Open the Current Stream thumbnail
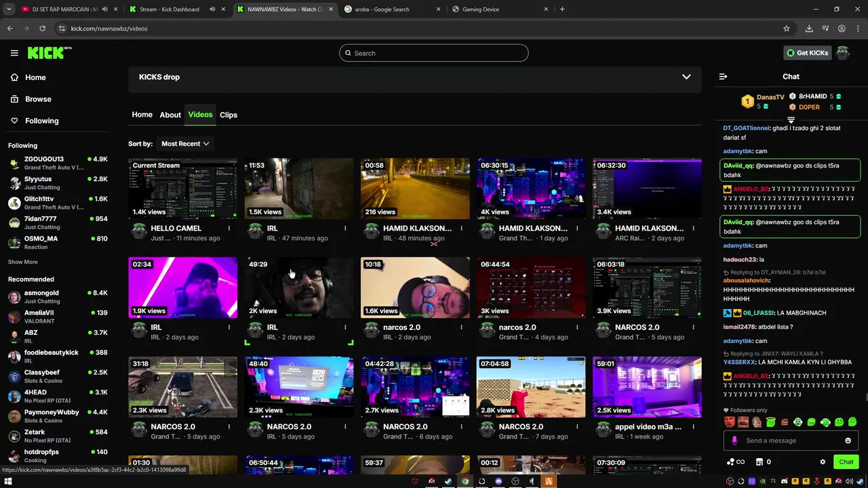Image resolution: width=868 pixels, height=488 pixels. coord(183,189)
